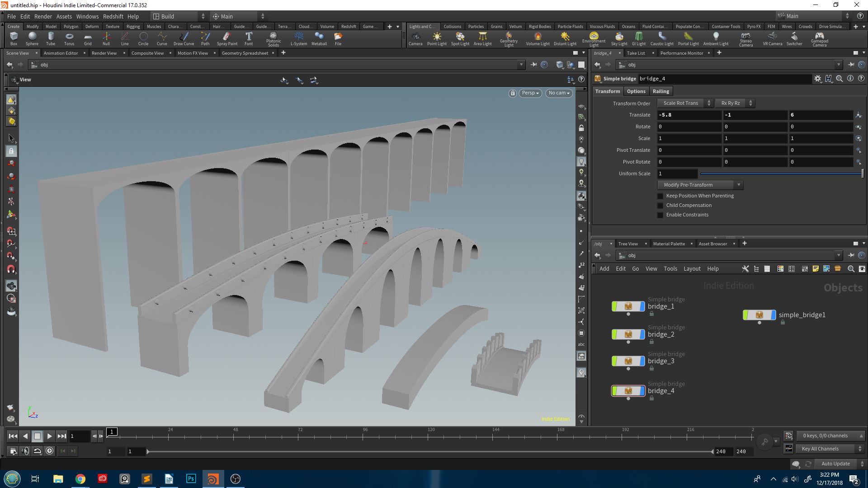Jump to the first frame
868x488 pixels.
pyautogui.click(x=13, y=436)
